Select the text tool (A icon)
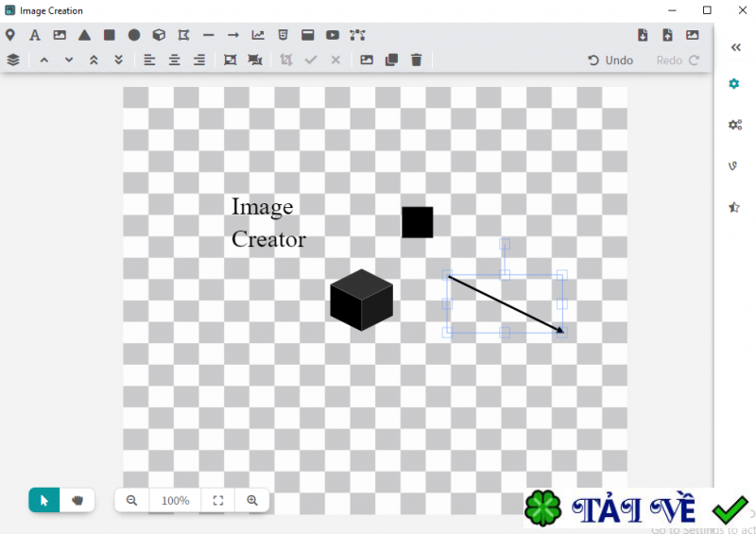The width and height of the screenshot is (756, 534). pyautogui.click(x=35, y=35)
